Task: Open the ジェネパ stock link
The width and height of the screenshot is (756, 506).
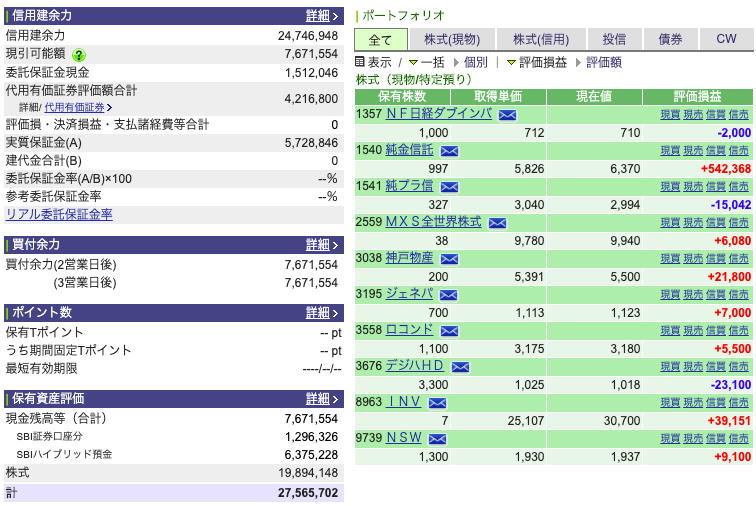Action: (x=409, y=294)
